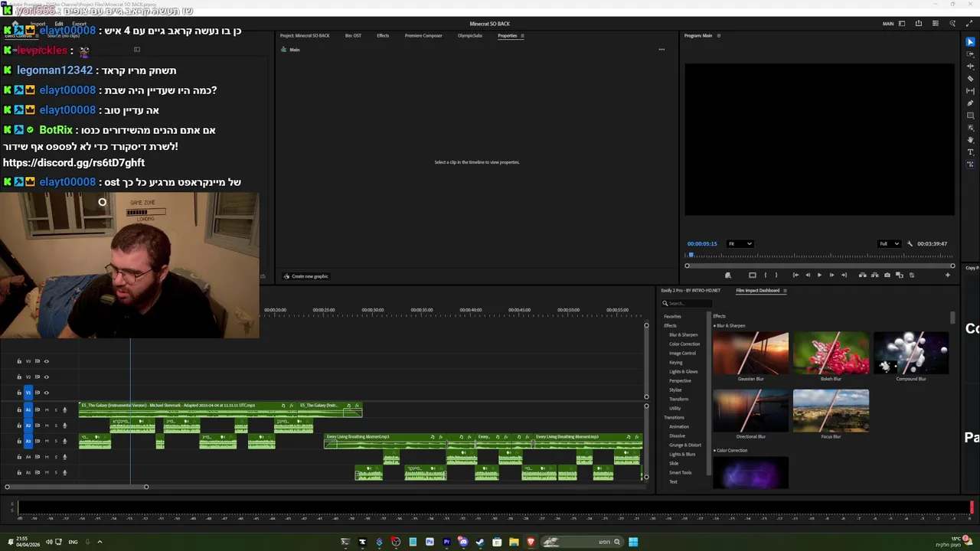
Task: Open the OlympicSubs tab
Action: (x=470, y=36)
